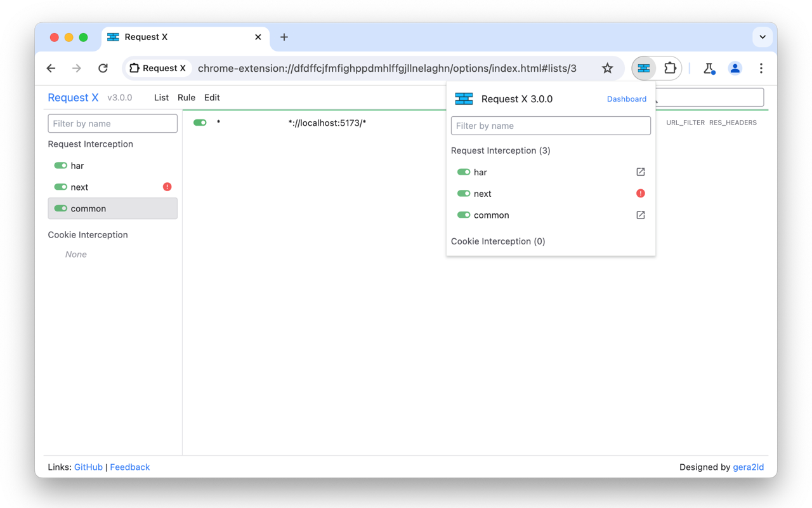Bookmark this page with the star icon
The height and width of the screenshot is (508, 812).
pyautogui.click(x=607, y=68)
